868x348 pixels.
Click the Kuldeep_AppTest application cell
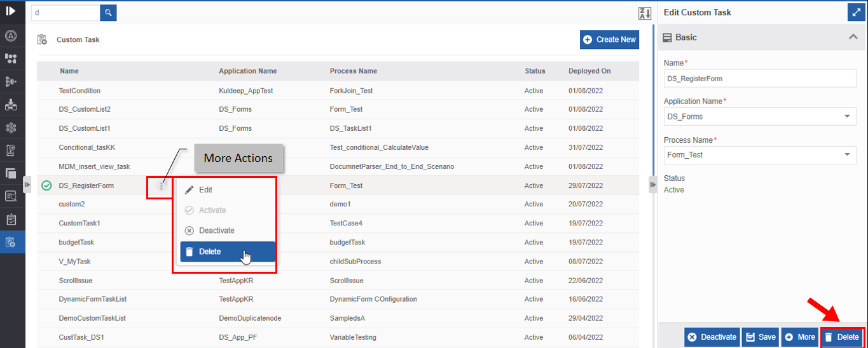pyautogui.click(x=245, y=91)
